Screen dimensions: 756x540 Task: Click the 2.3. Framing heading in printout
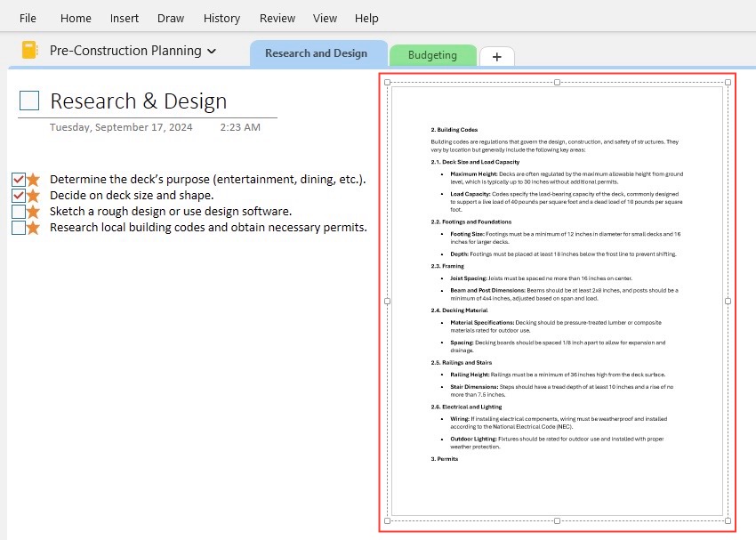coord(447,266)
